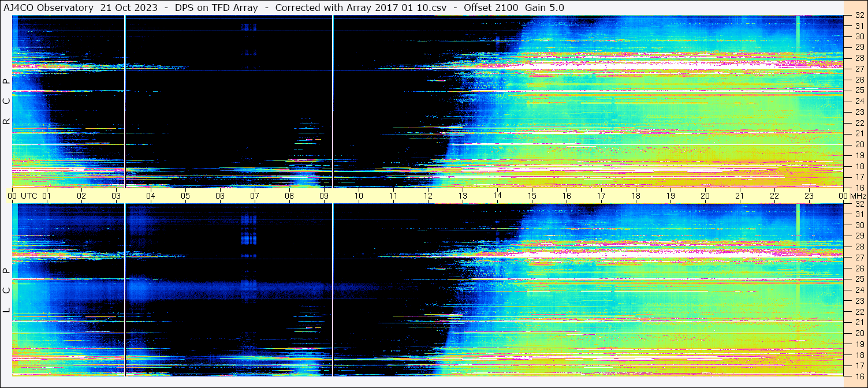
Task: Click the 17 MHz label of LCP panel
Action: coord(859,365)
